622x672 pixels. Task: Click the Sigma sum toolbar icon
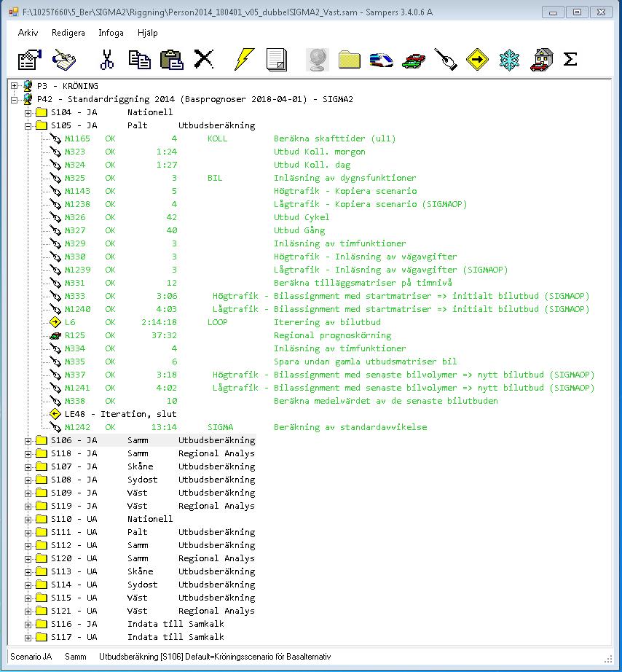570,59
